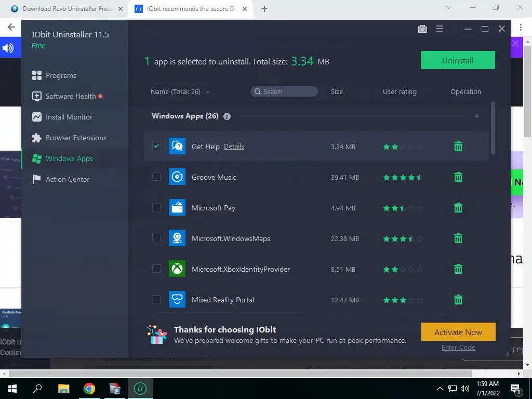Close the Download Revo Uninstaller tab

[x=121, y=9]
